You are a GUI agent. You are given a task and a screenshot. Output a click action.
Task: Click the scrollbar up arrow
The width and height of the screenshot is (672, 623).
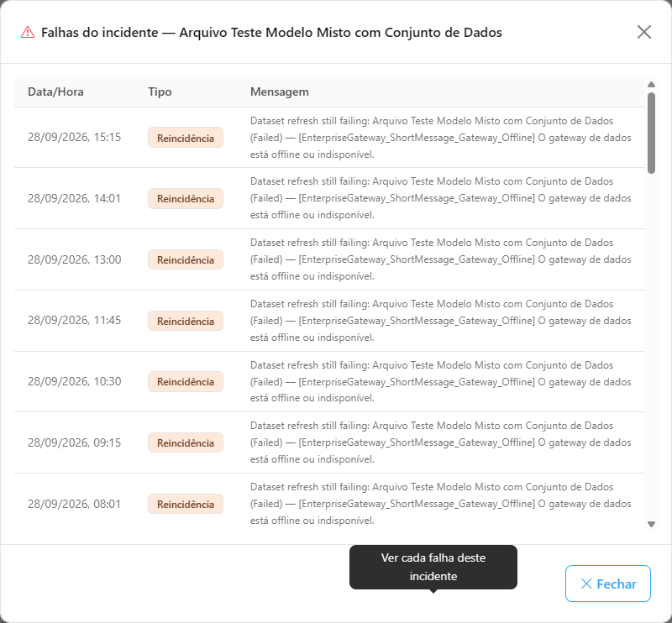[651, 85]
